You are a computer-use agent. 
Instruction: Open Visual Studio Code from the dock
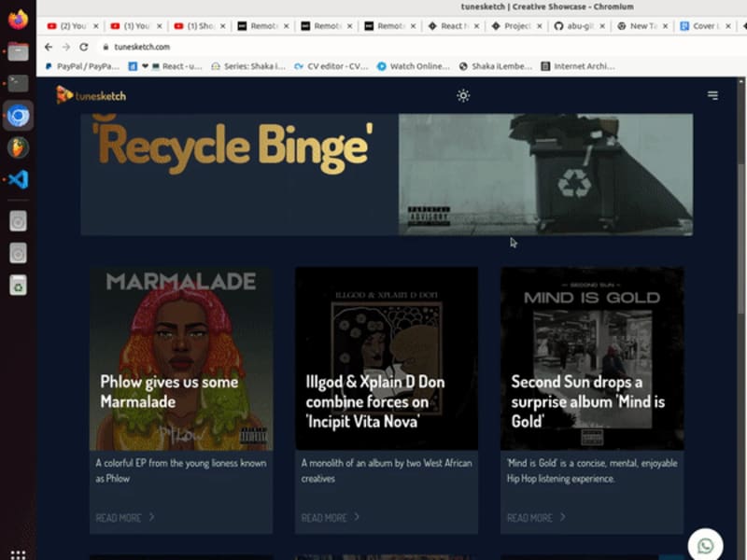18,179
